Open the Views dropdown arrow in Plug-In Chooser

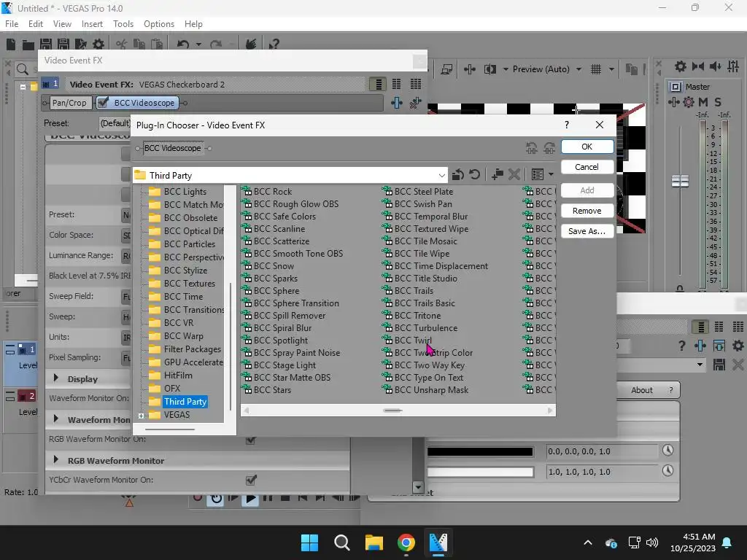[x=551, y=175]
